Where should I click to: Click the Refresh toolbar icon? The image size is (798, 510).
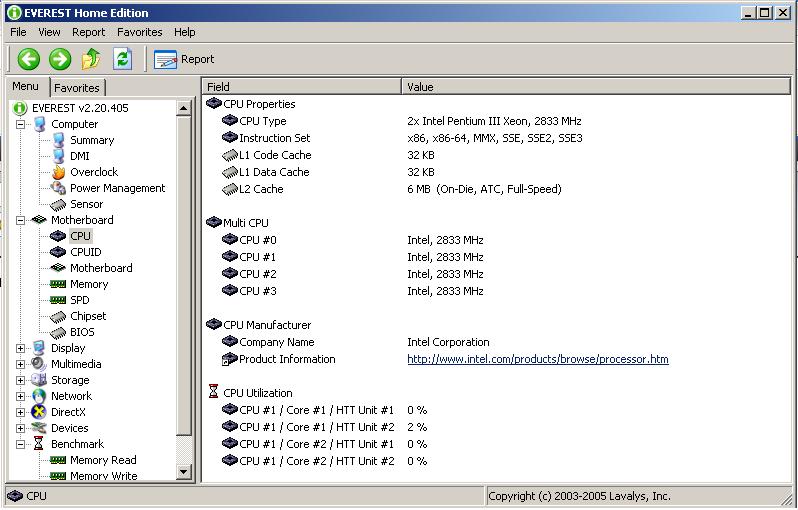tap(123, 59)
